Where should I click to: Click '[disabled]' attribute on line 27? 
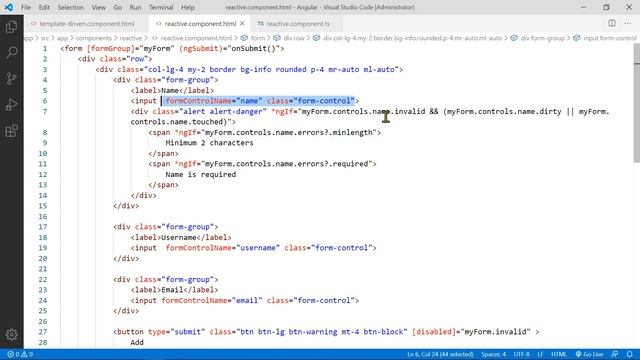pyautogui.click(x=433, y=332)
